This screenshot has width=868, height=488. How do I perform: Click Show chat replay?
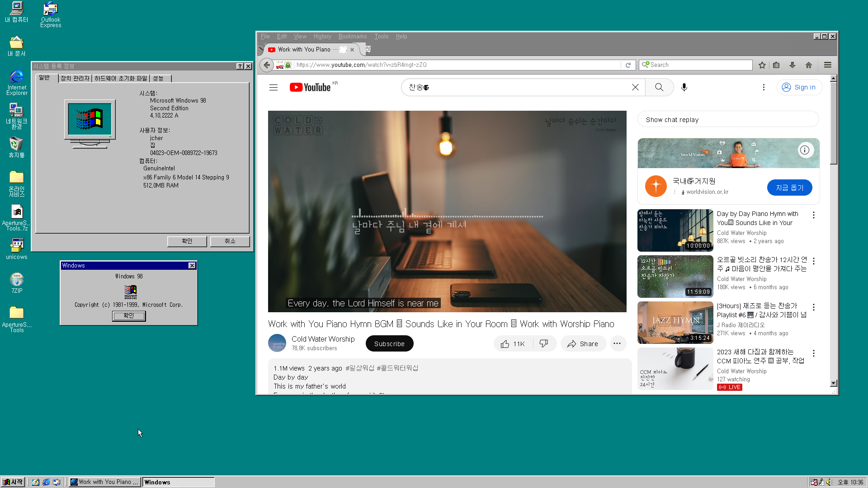click(x=728, y=120)
